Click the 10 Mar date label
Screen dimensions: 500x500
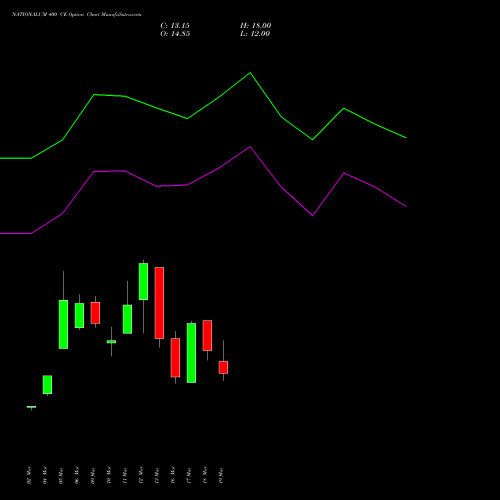tap(109, 475)
